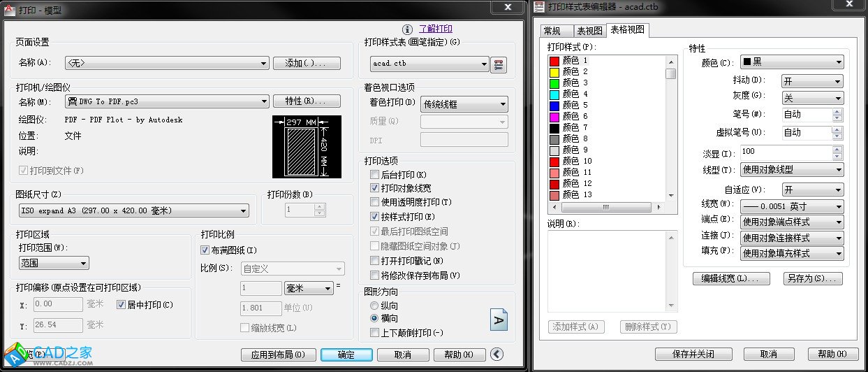The width and height of the screenshot is (868, 372).
Task: Select the red 颜色 1 plot style
Action: (575, 61)
